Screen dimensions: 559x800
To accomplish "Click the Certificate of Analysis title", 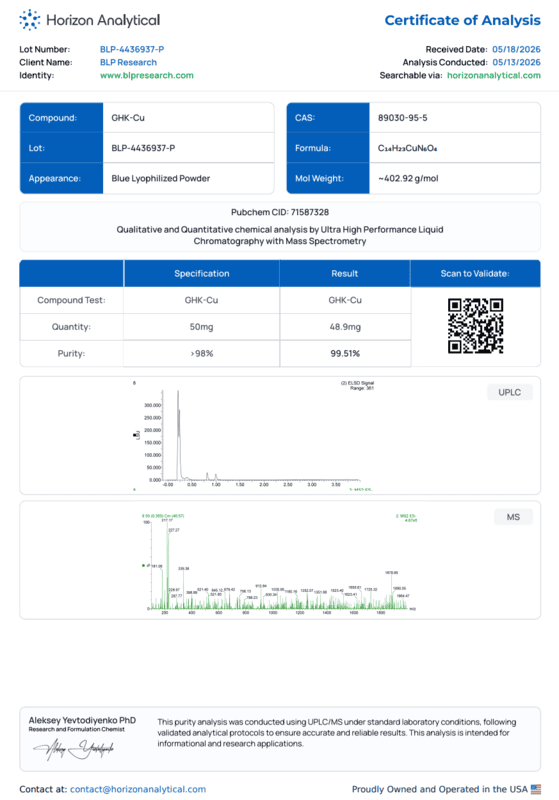I will pyautogui.click(x=462, y=20).
